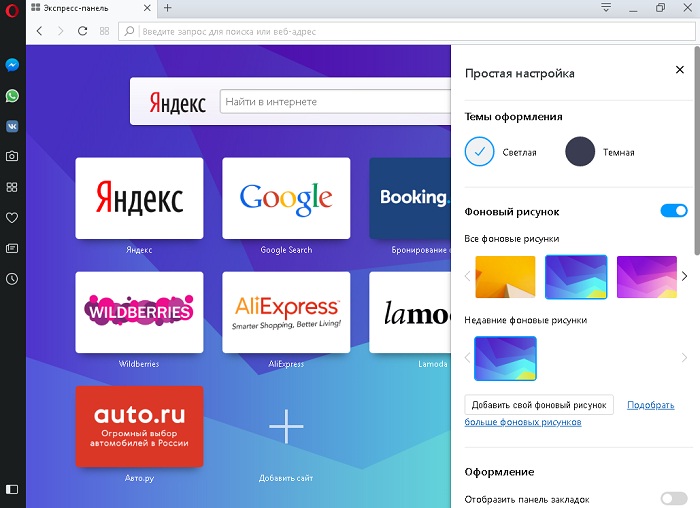Go back to previous page
This screenshot has width=700, height=508.
coord(39,31)
